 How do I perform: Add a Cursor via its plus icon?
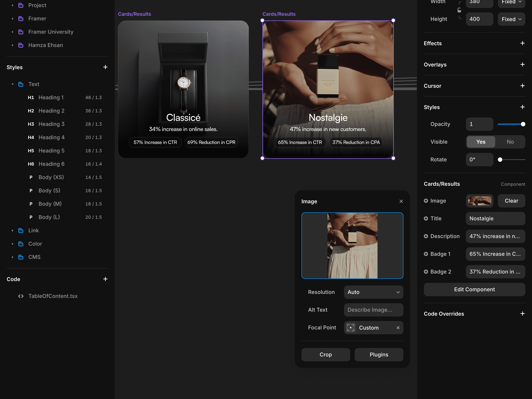(522, 86)
